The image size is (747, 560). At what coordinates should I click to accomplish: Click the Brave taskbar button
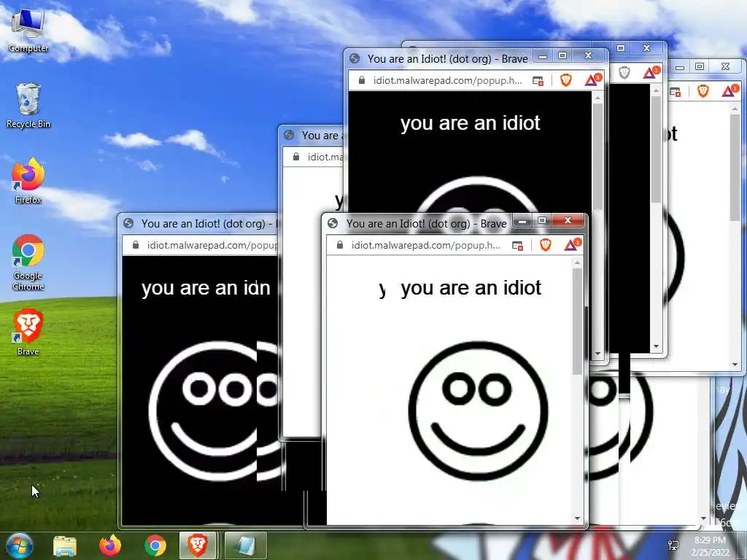198,545
